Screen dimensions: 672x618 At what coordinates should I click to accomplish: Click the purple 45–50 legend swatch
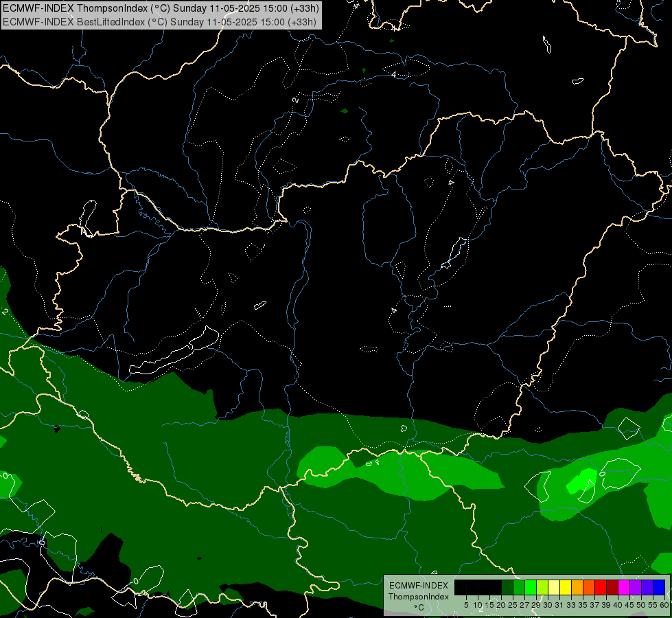point(636,587)
